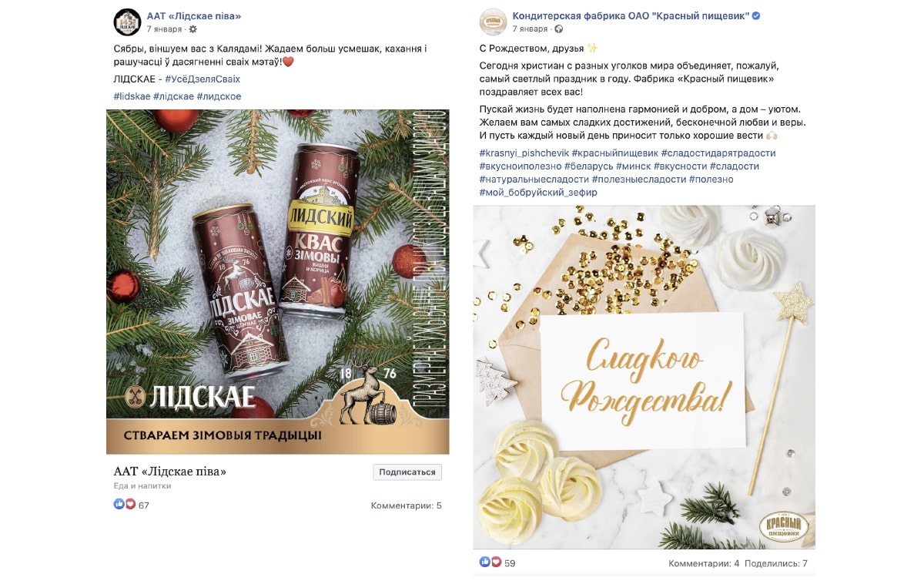The image size is (924, 581).
Task: Open the #мой_бобруйский_зефир hashtag
Action: click(x=537, y=192)
